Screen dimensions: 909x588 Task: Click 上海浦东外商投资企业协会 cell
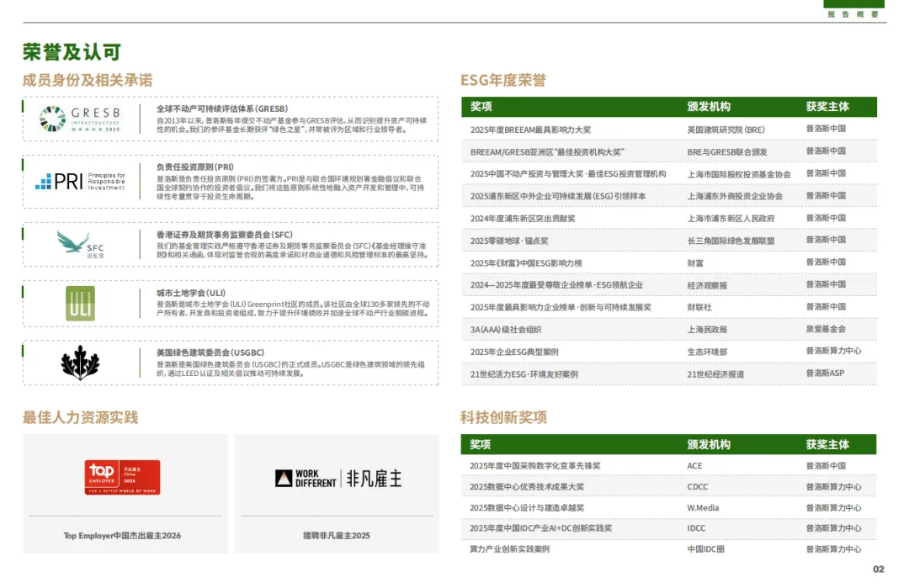pos(735,196)
